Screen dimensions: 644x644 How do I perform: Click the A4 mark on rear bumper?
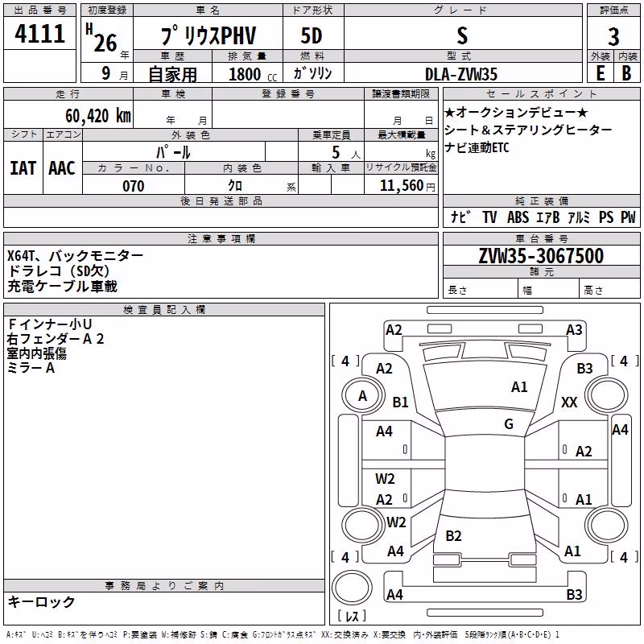coord(394,594)
